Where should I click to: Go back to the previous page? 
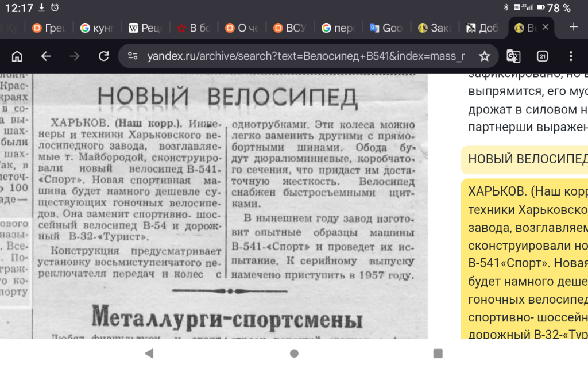pos(46,56)
